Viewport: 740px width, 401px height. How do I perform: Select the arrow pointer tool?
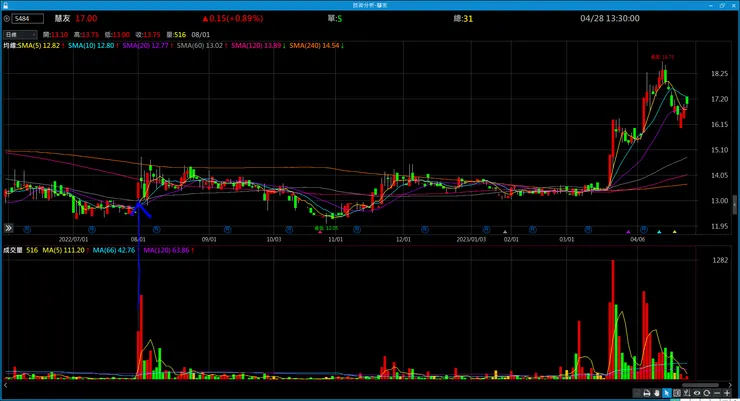(x=666, y=393)
